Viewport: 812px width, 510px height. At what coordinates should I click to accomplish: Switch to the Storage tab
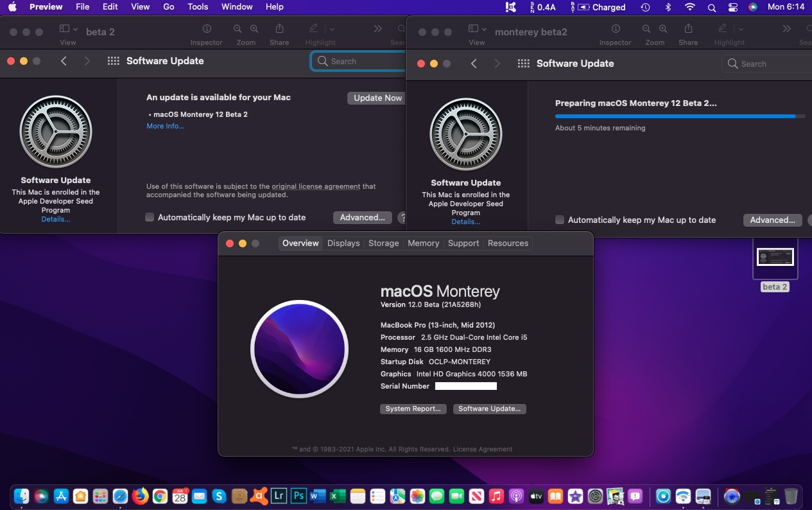click(x=384, y=243)
